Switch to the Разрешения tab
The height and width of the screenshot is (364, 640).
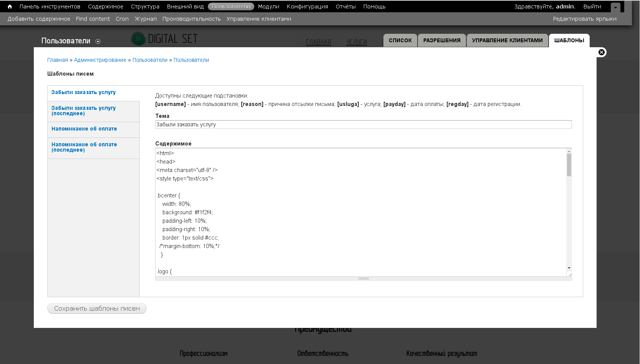click(442, 40)
